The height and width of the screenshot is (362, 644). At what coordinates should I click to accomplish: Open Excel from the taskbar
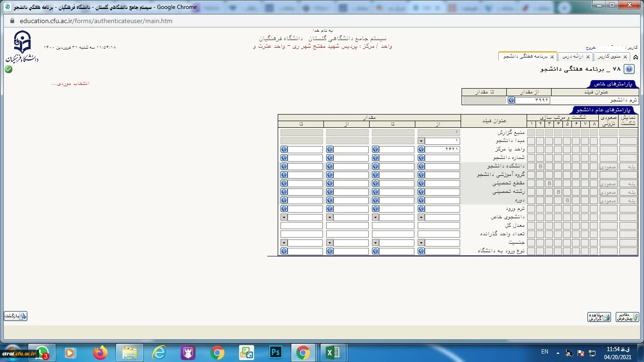(333, 352)
